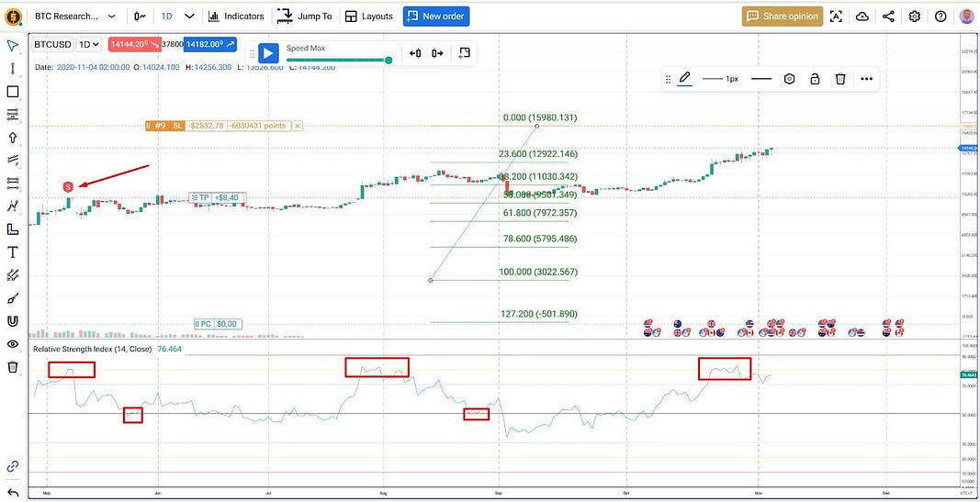Click the Fibonacci 0.000 (15980.131) level label

[x=540, y=117]
